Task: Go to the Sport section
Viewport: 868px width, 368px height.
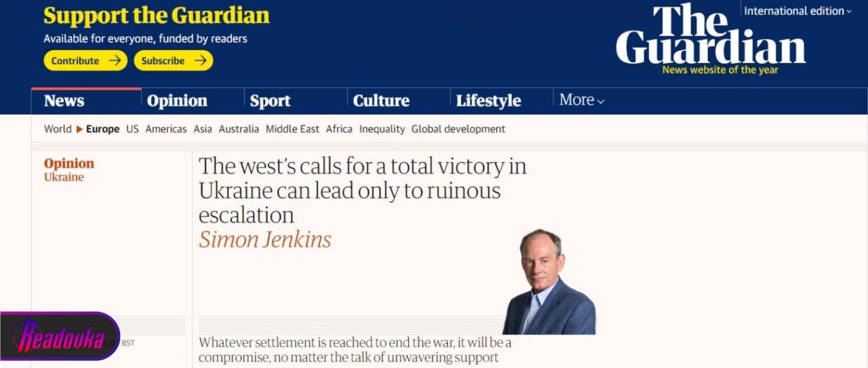Action: point(270,100)
